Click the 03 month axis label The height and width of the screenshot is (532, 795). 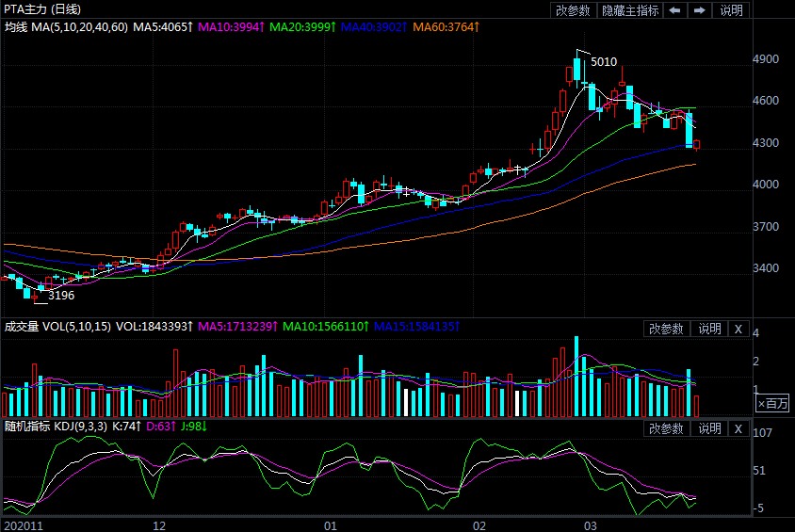[591, 526]
